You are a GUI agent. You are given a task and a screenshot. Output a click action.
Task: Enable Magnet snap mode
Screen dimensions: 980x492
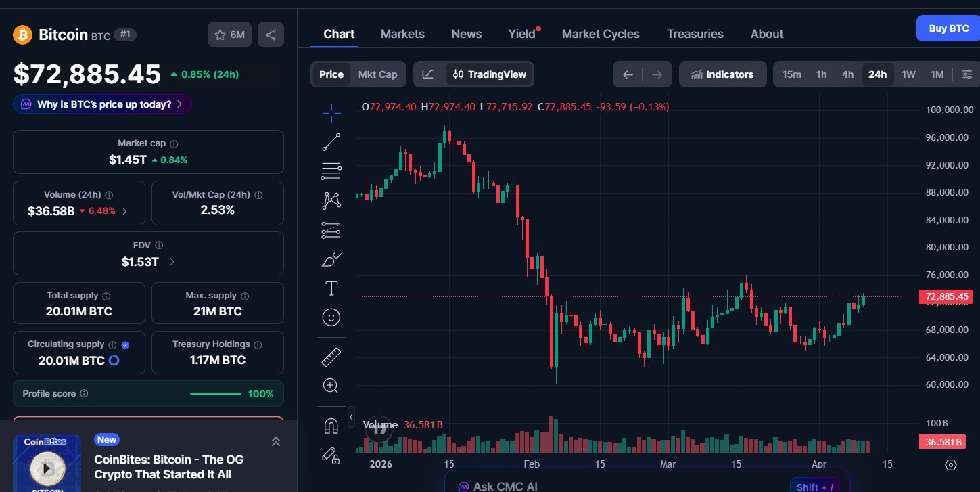click(x=331, y=424)
